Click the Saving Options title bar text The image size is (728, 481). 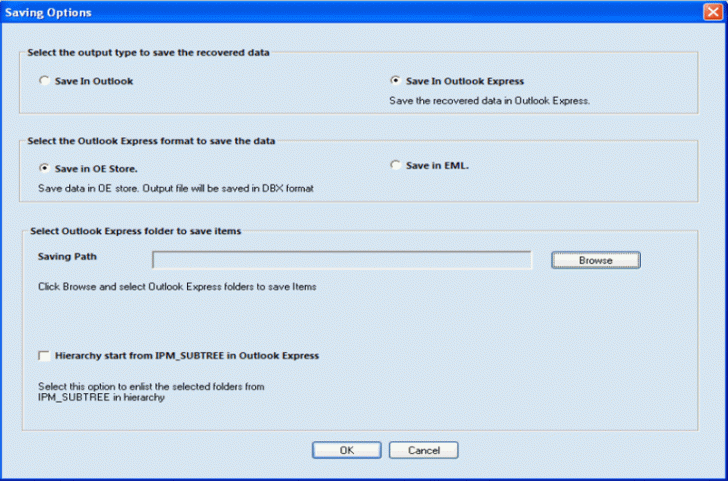tap(48, 13)
